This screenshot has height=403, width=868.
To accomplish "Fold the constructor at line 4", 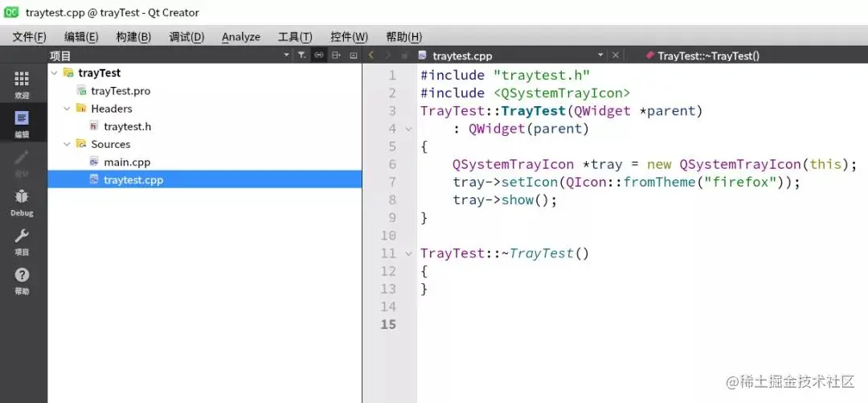I will pyautogui.click(x=409, y=129).
